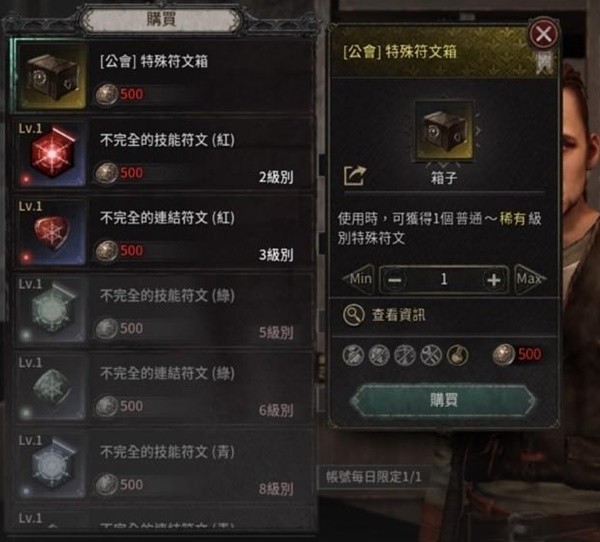600x542 pixels.
Task: Click the 購買 tab header
Action: [161, 19]
